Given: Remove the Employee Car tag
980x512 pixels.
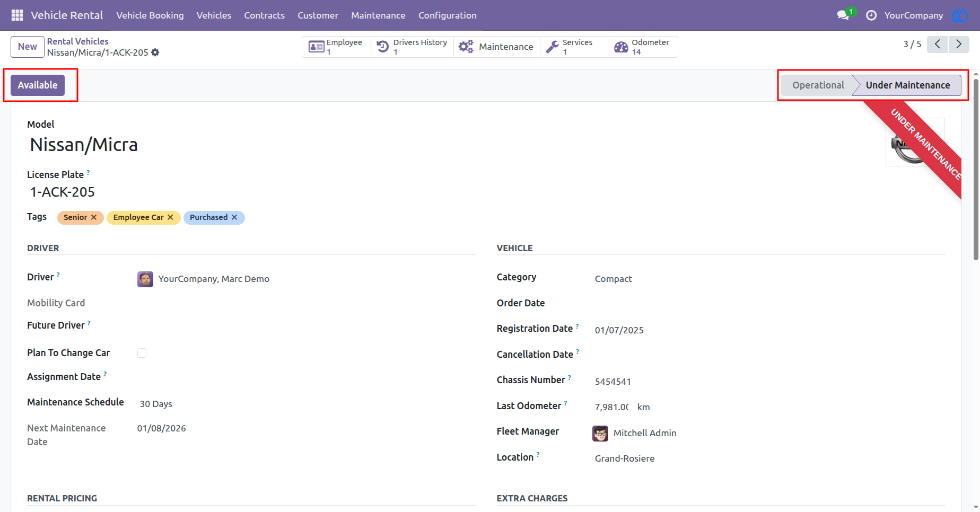Looking at the screenshot, I should tap(170, 217).
